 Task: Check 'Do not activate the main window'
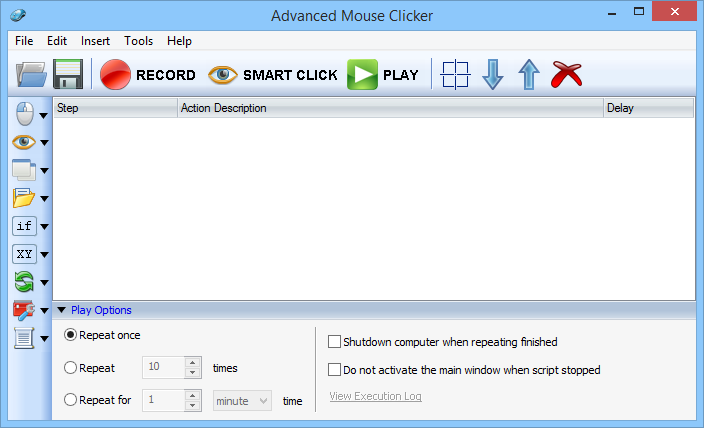click(334, 370)
